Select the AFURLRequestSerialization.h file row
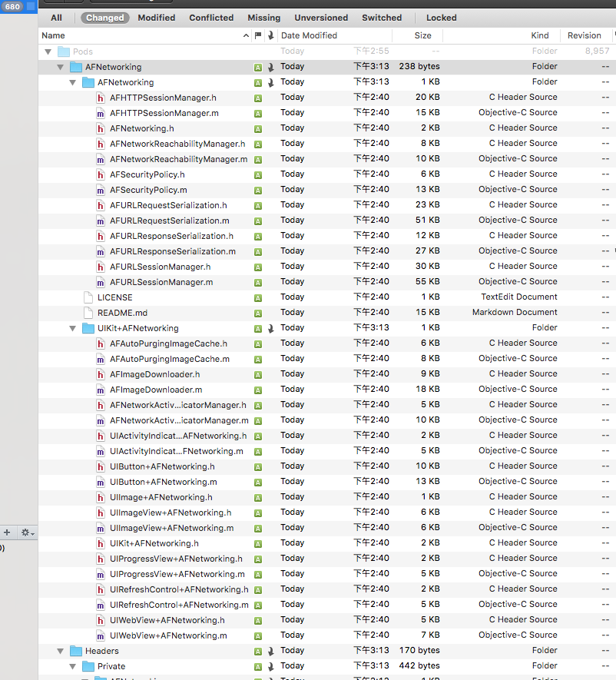This screenshot has width=616, height=680. [327, 205]
